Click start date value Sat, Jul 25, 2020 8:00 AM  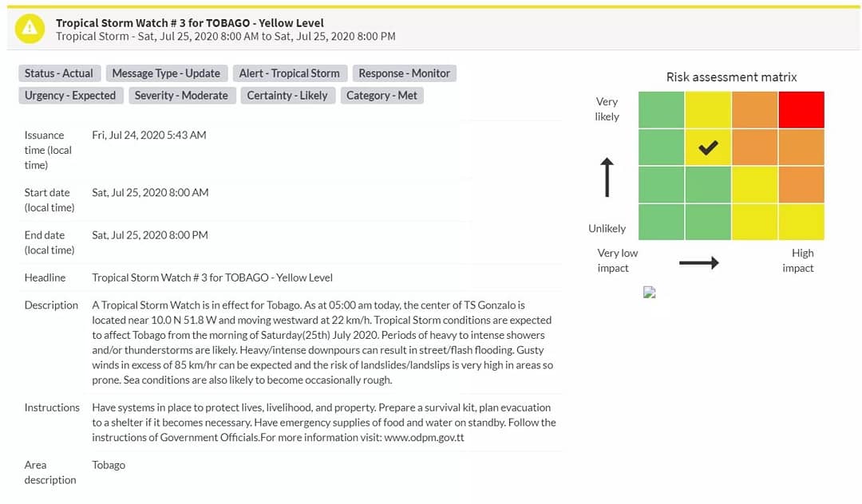coord(150,193)
